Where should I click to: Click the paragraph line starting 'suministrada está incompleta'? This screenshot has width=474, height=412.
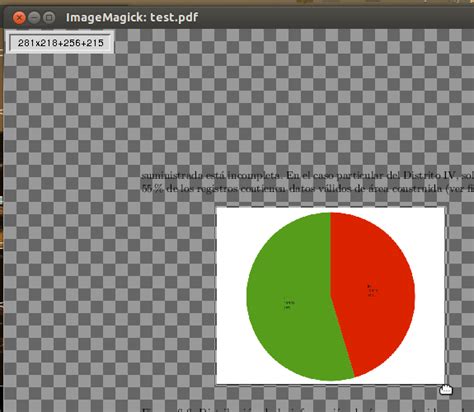[x=307, y=176]
